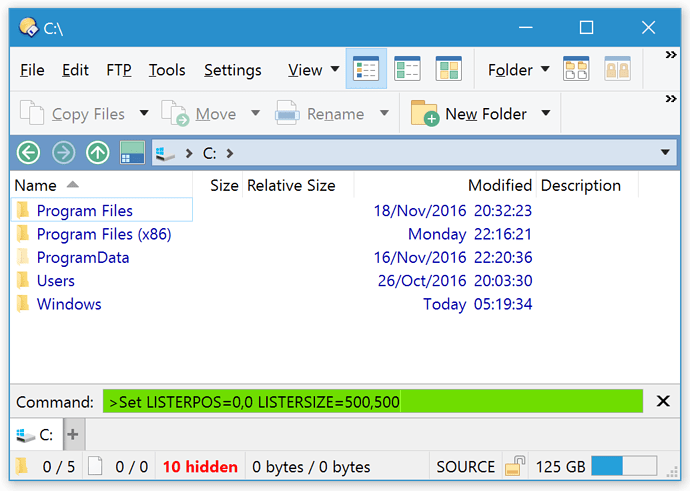Select the Program Files (x86) folder
Viewport: 690px width, 491px height.
[104, 234]
